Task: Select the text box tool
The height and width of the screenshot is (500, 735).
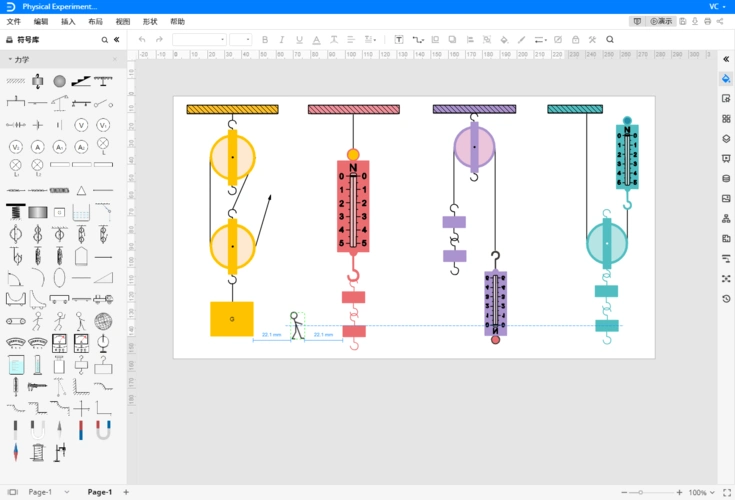Action: pyautogui.click(x=399, y=40)
